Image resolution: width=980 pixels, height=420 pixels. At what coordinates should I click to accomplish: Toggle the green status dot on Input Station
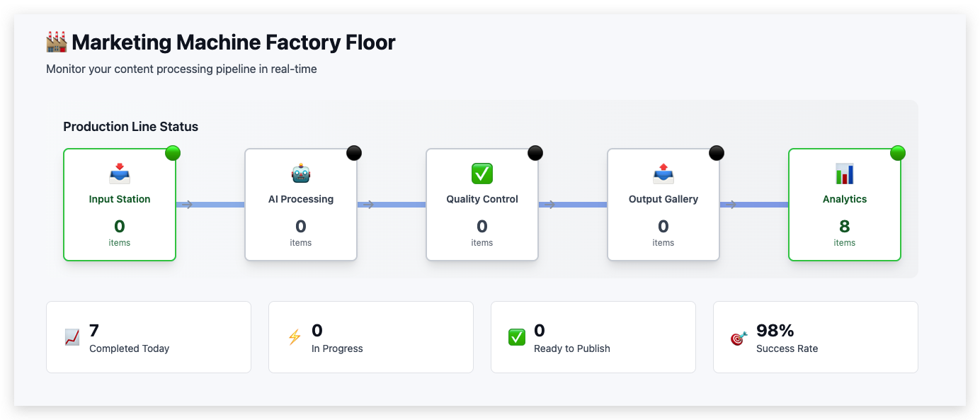point(172,152)
